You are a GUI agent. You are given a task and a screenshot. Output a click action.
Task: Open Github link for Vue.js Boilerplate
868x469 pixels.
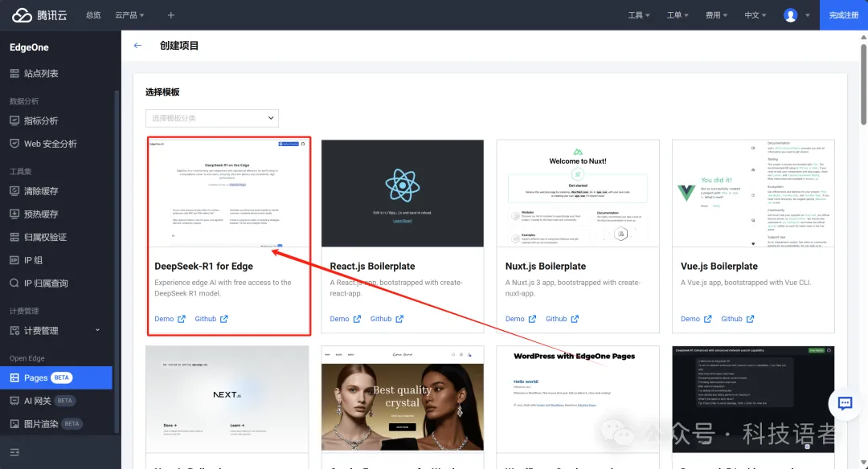pos(737,319)
